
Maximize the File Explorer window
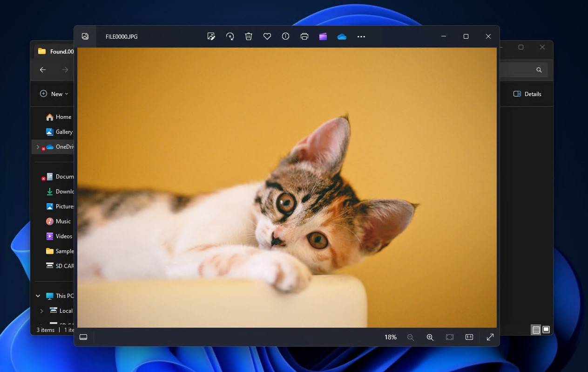[521, 47]
